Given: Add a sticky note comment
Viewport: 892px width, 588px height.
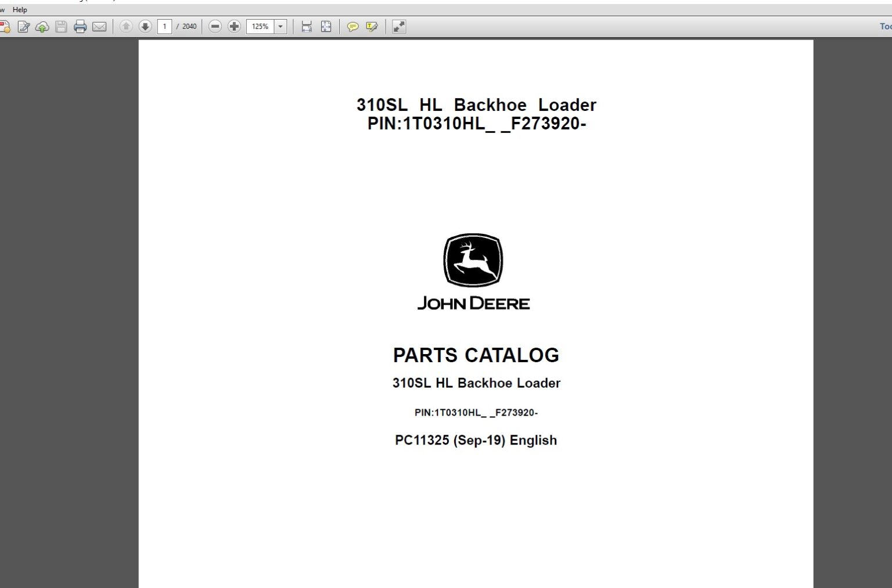Looking at the screenshot, I should click(352, 27).
